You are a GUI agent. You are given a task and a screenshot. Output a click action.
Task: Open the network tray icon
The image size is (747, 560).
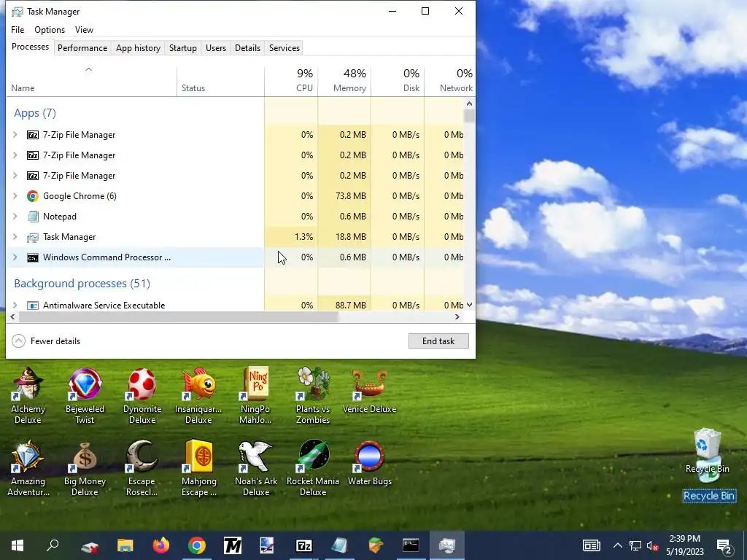point(635,545)
